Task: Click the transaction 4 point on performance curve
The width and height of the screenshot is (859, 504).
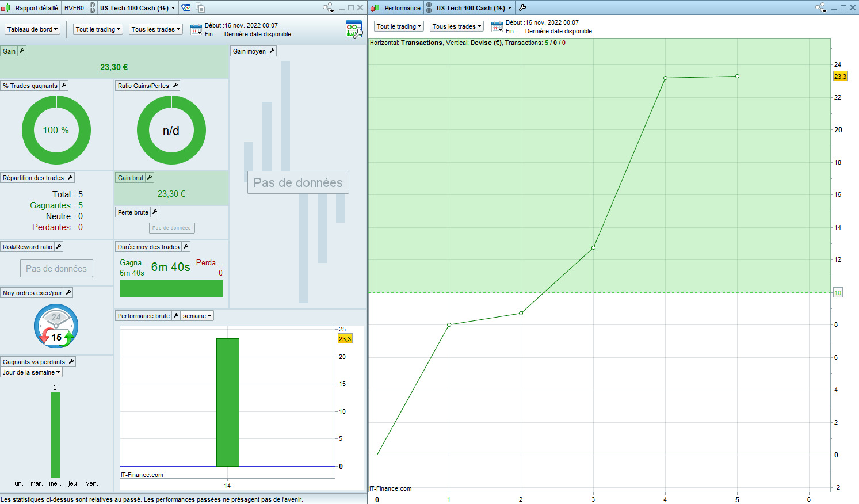Action: (665, 78)
